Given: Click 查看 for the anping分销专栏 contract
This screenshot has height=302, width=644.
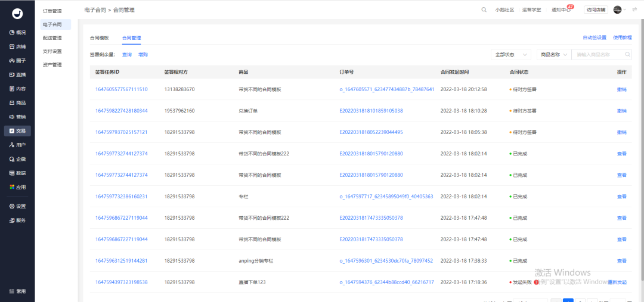Looking at the screenshot, I should pyautogui.click(x=622, y=260).
